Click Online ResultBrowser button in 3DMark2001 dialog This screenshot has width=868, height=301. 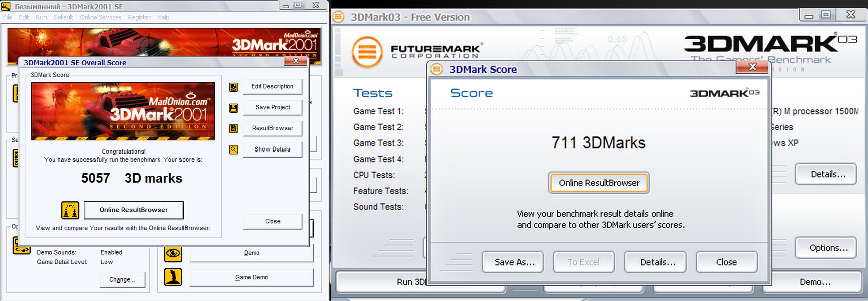134,210
